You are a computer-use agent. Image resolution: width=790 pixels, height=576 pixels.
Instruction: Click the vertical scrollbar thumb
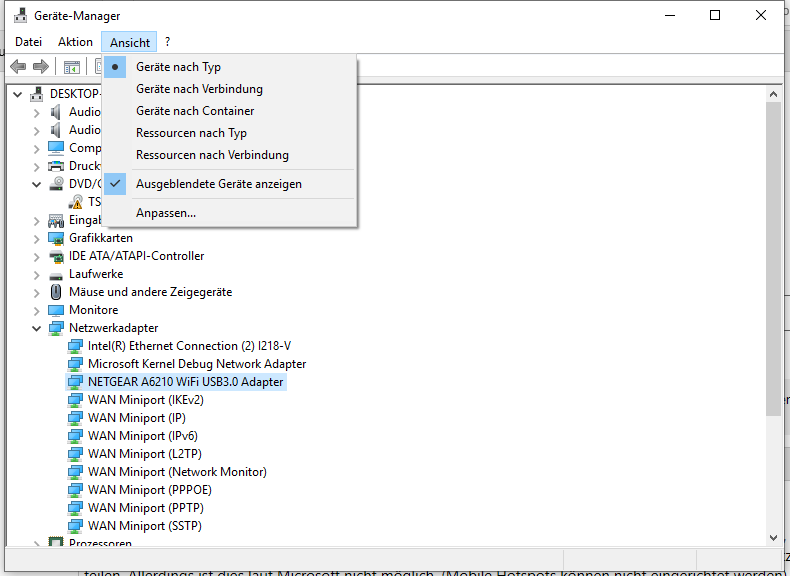click(x=773, y=259)
